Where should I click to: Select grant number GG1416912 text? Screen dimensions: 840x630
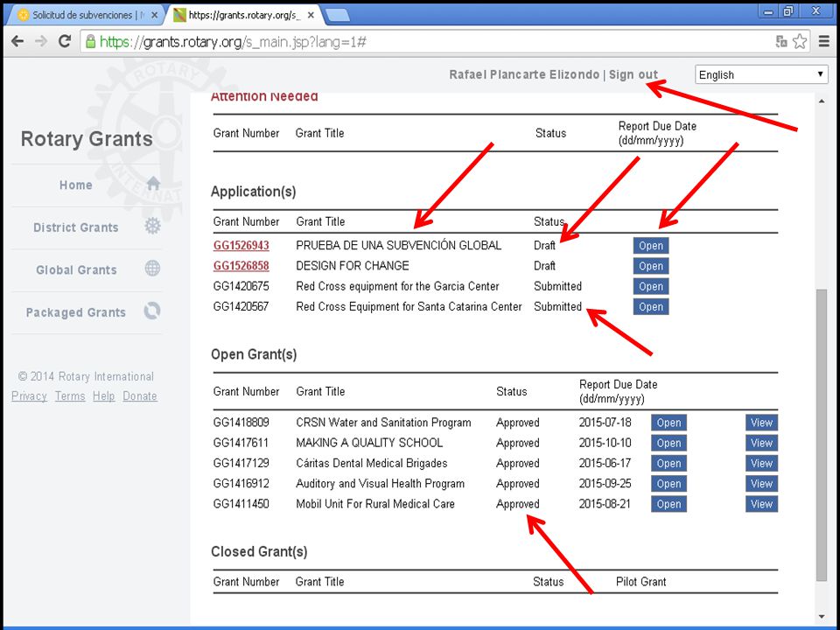(241, 483)
